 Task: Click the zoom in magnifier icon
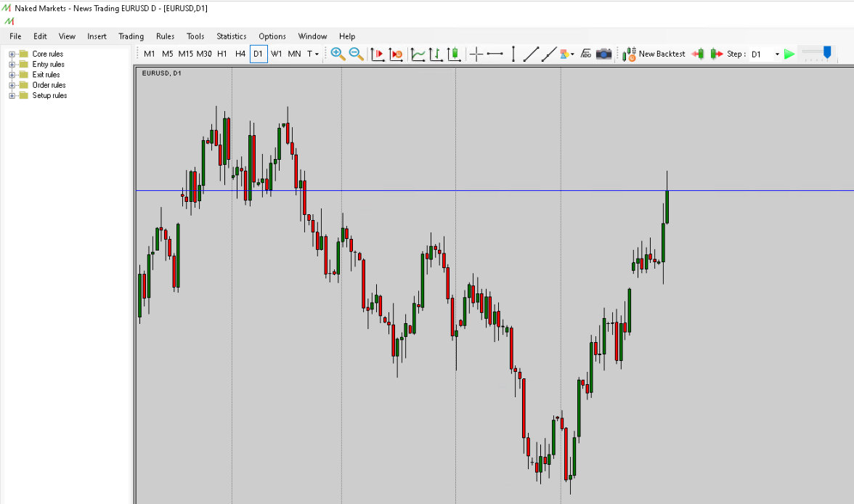coord(338,54)
